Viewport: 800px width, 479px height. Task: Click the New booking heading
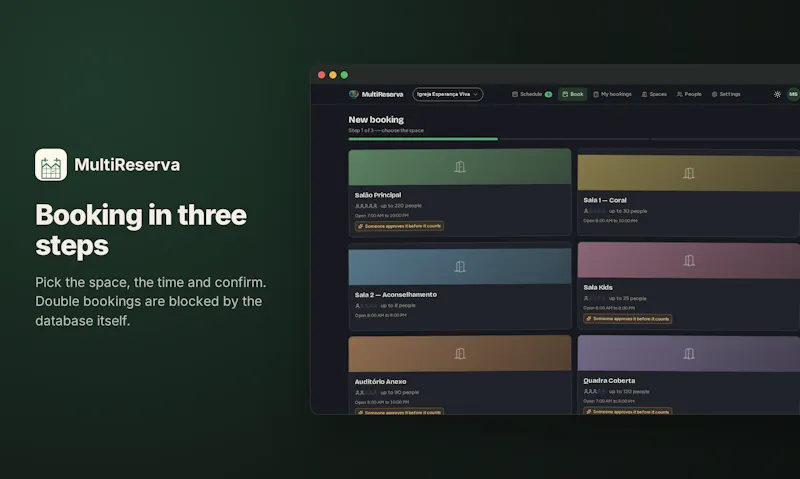[376, 119]
